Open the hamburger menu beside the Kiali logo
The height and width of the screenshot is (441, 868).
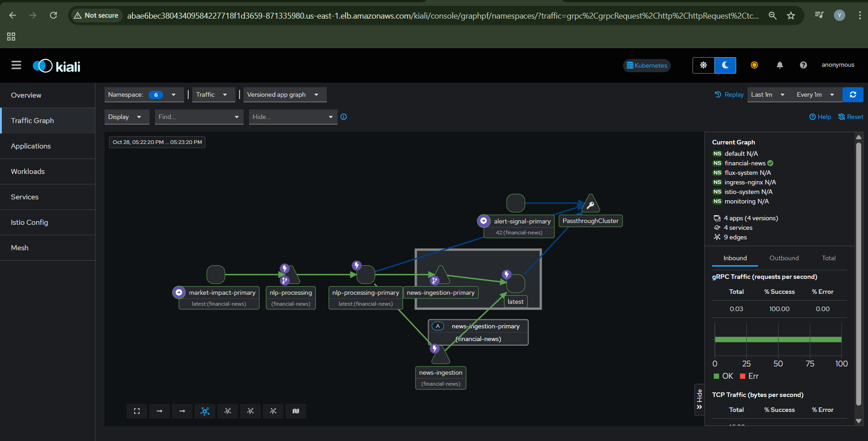pyautogui.click(x=16, y=65)
